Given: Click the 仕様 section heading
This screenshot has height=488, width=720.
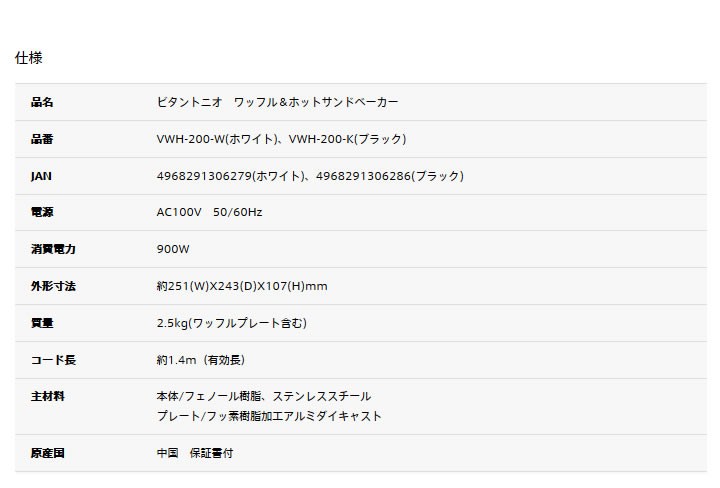Looking at the screenshot, I should (28, 58).
